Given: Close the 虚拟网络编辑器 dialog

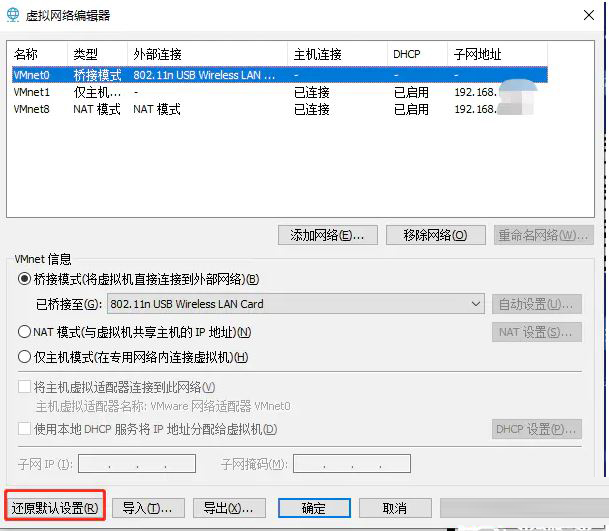Looking at the screenshot, I should pos(589,15).
